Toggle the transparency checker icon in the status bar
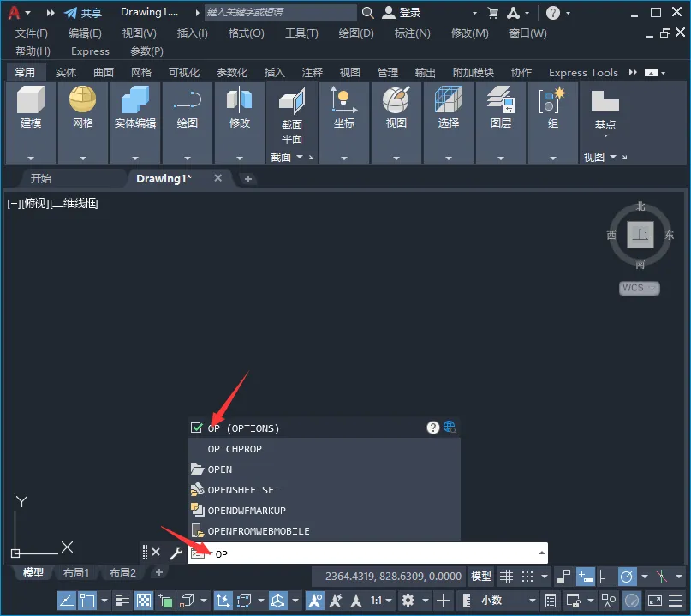The width and height of the screenshot is (691, 616). [x=144, y=600]
